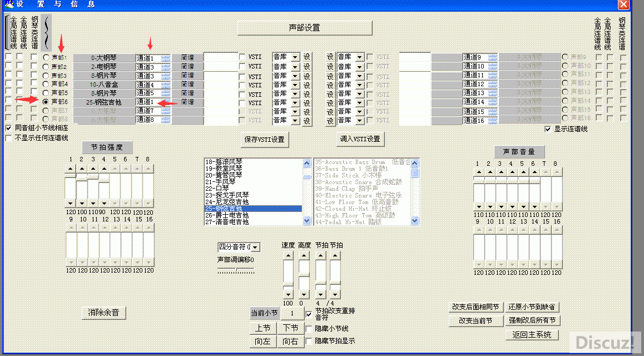Go to next measure with 下节
This screenshot has height=356, width=644.
(x=291, y=328)
